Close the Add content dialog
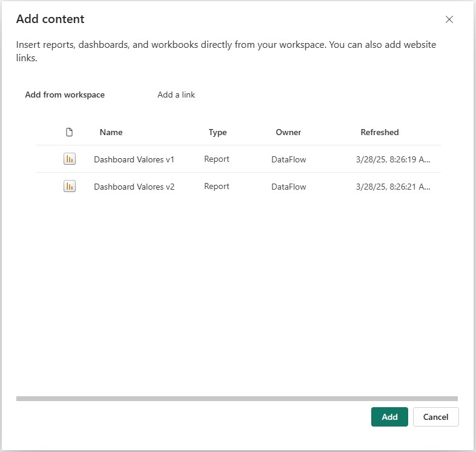 coord(449,19)
